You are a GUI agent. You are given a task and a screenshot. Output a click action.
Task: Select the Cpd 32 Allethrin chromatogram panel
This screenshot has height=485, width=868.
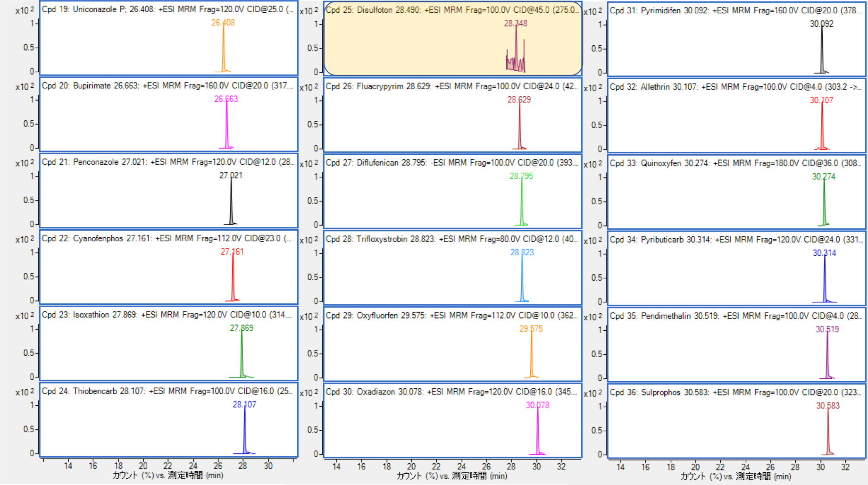[x=737, y=116]
